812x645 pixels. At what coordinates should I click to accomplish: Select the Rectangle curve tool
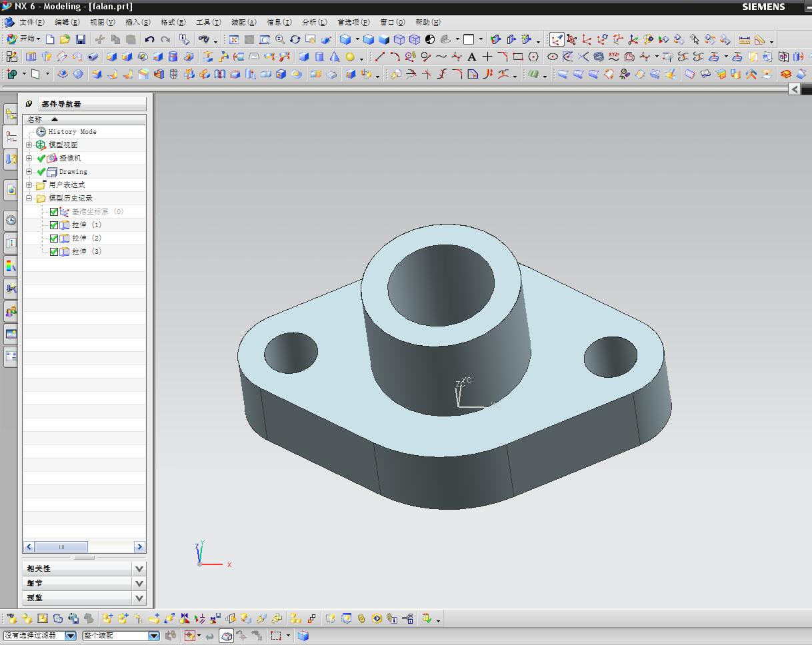click(518, 57)
